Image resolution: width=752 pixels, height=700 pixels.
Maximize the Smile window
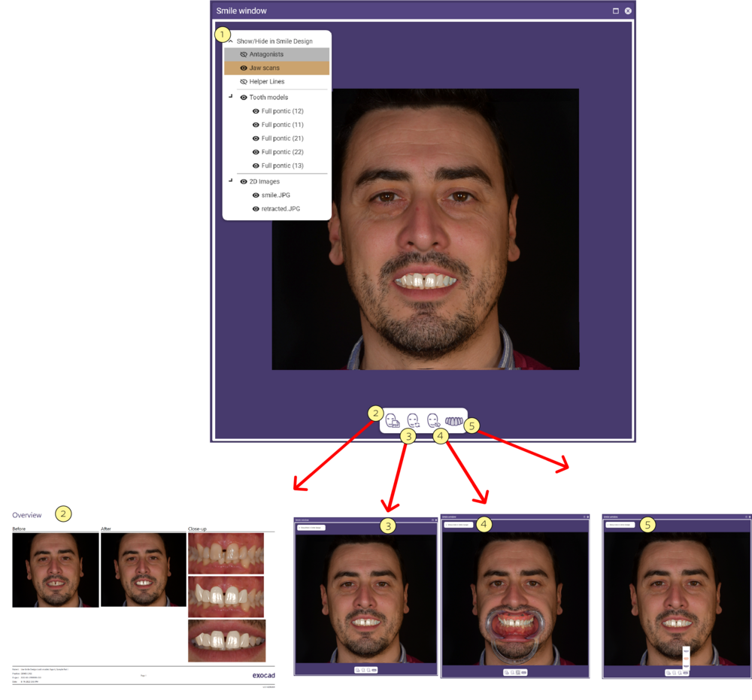click(616, 11)
